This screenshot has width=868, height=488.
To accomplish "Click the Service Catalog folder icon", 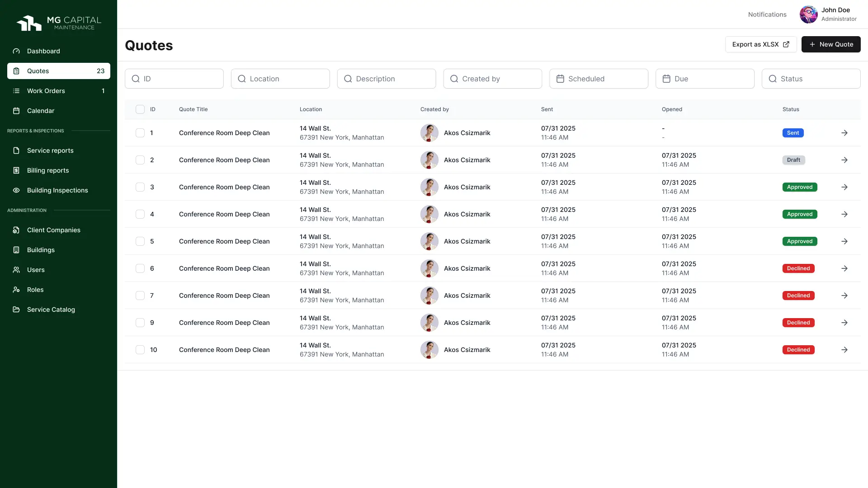I will pyautogui.click(x=16, y=310).
